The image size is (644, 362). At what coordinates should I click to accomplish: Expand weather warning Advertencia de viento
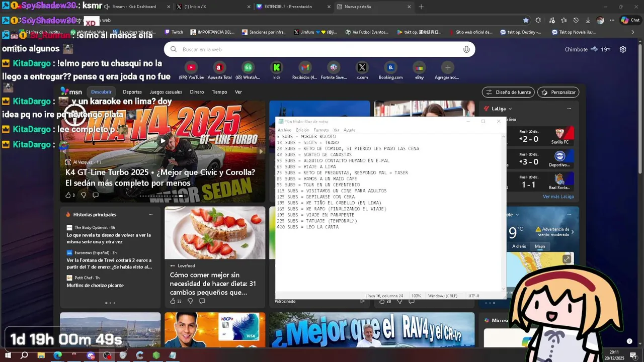[573, 232]
